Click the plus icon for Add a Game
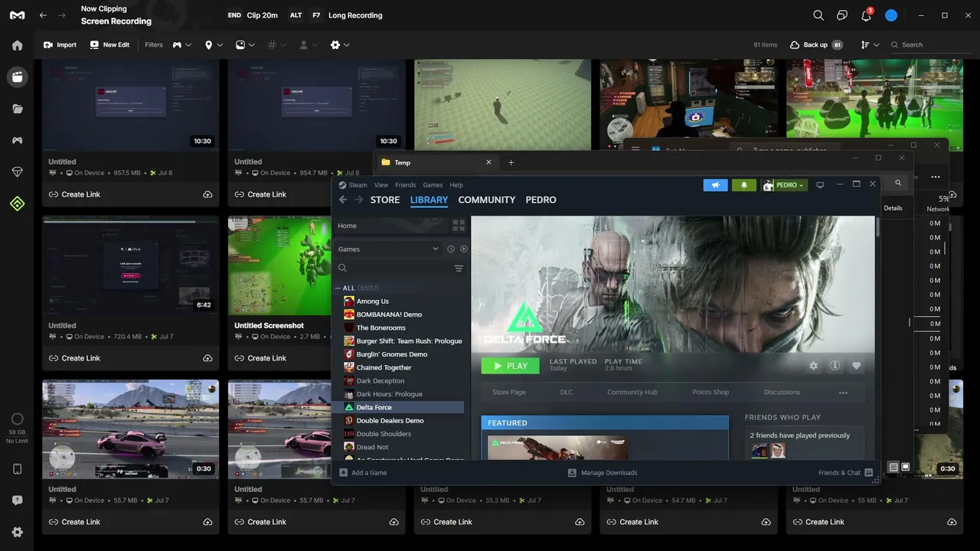Viewport: 980px width, 551px height. [343, 473]
